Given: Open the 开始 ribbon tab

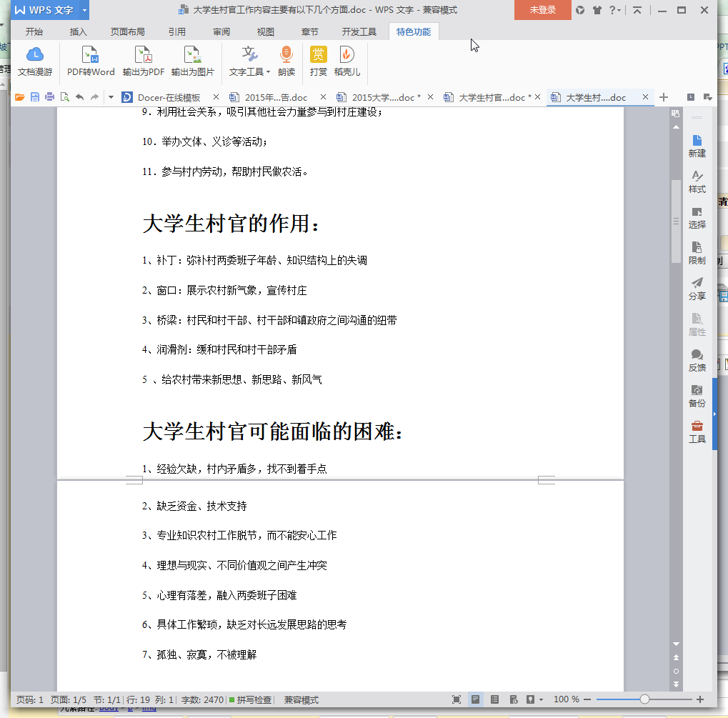Looking at the screenshot, I should (34, 31).
